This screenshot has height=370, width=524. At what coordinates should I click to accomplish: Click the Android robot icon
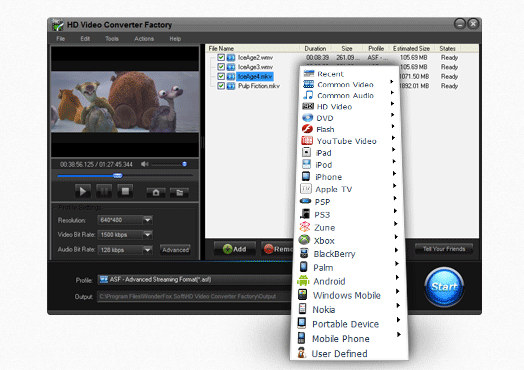[303, 281]
